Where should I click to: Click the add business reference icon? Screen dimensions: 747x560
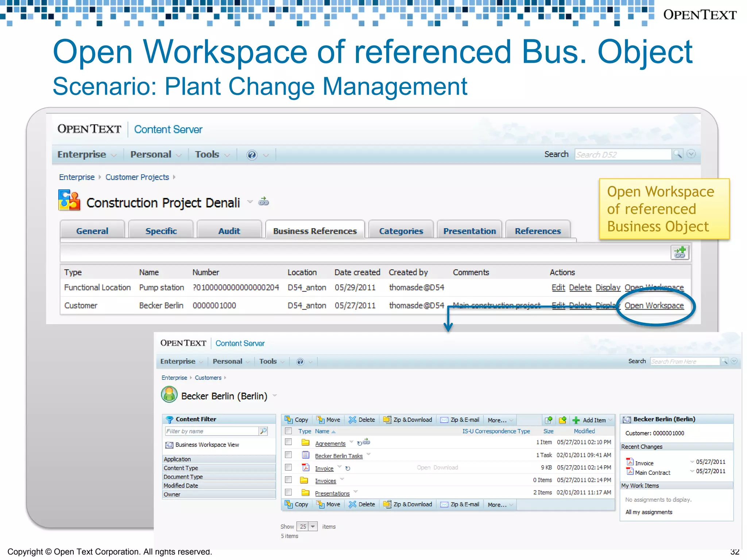(680, 252)
